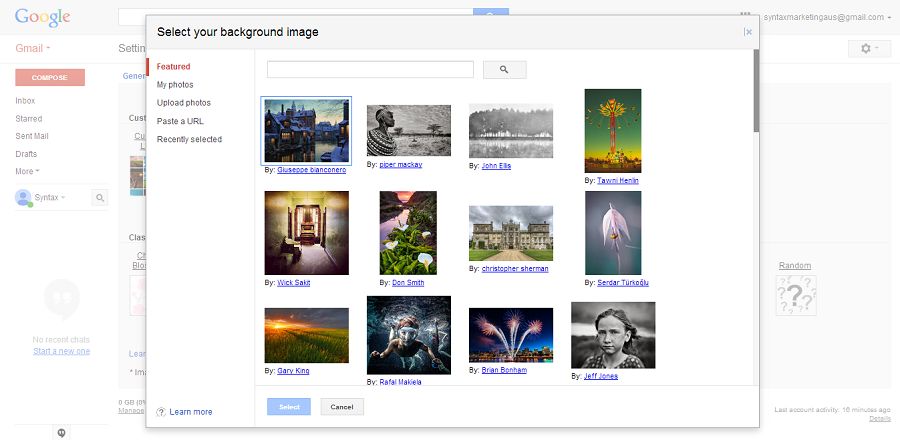Click the Select button
This screenshot has width=900, height=440.
pos(289,407)
